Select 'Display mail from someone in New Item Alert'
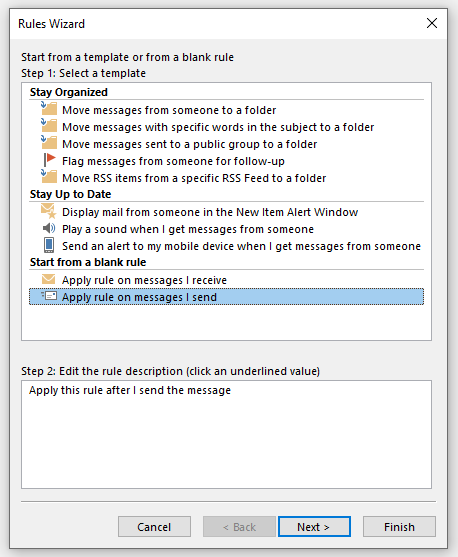The image size is (458, 557). (210, 212)
